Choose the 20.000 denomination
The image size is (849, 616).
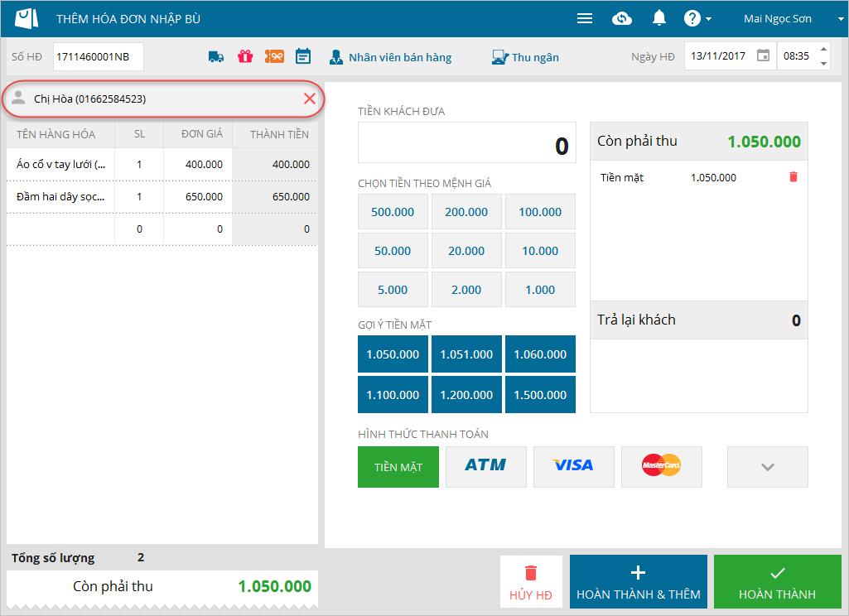pos(466,251)
